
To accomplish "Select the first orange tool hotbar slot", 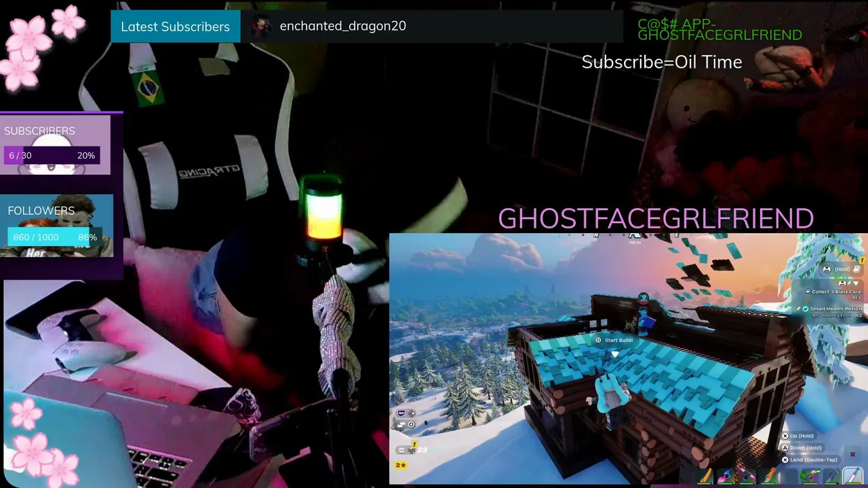I will (705, 475).
